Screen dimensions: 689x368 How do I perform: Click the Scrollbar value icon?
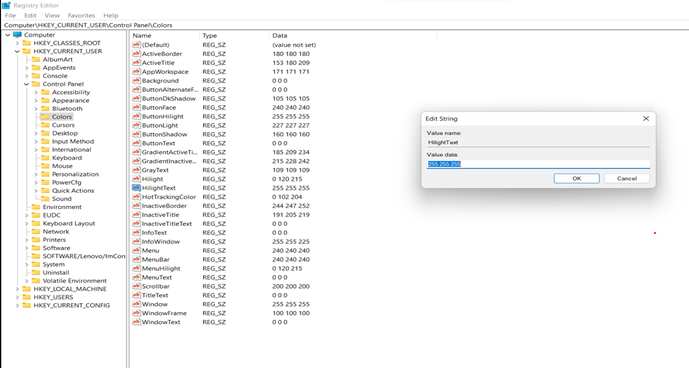point(136,286)
